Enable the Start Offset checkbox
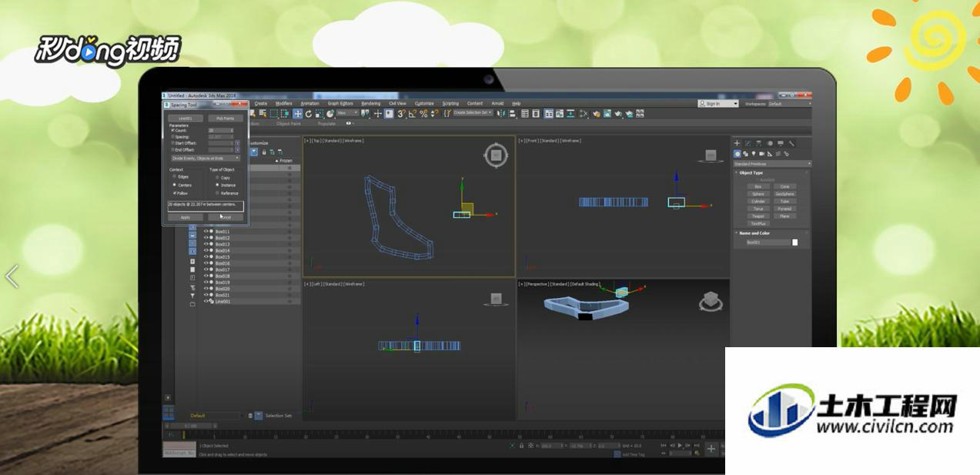 [172, 143]
